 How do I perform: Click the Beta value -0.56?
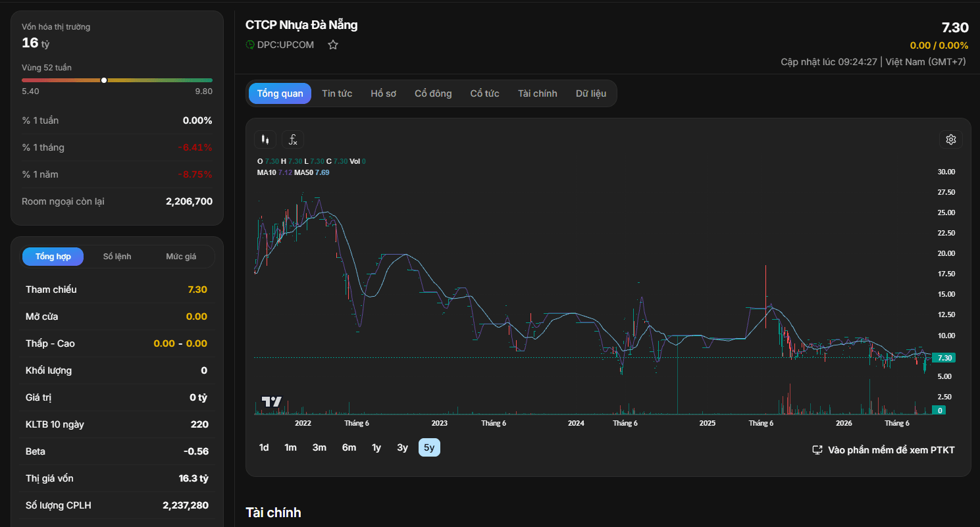tap(196, 451)
